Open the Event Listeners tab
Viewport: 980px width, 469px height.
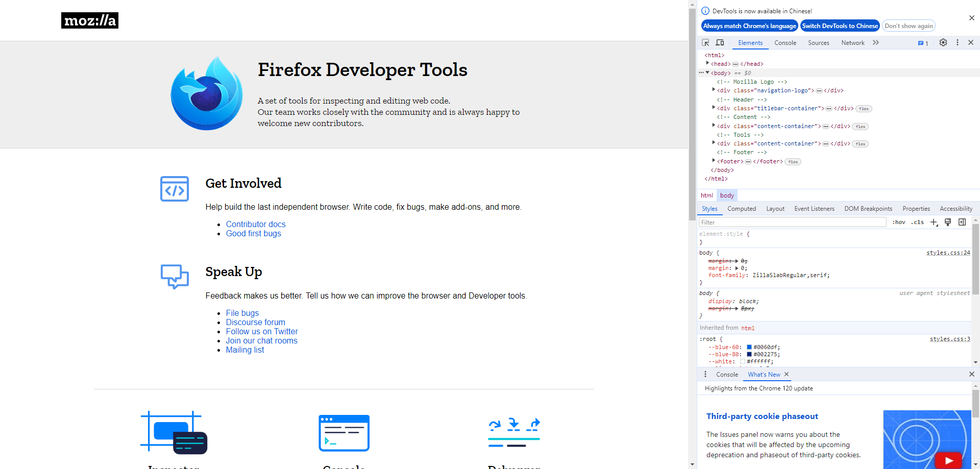[x=814, y=209]
